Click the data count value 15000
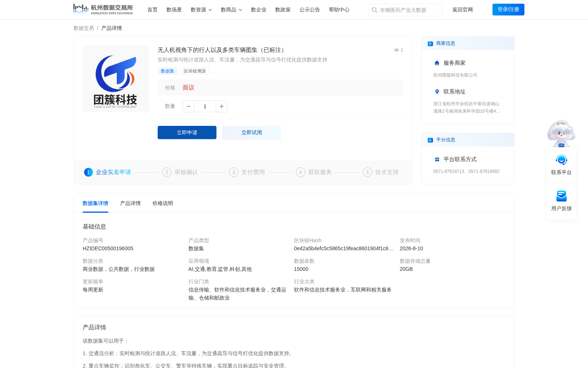Image resolution: width=588 pixels, height=368 pixels. click(x=301, y=269)
